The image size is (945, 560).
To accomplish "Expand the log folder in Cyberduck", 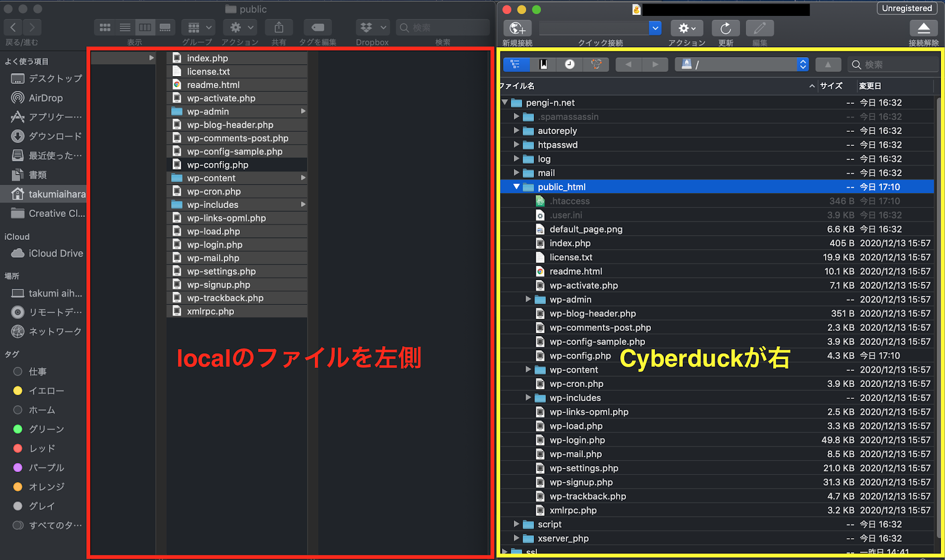I will [x=517, y=158].
